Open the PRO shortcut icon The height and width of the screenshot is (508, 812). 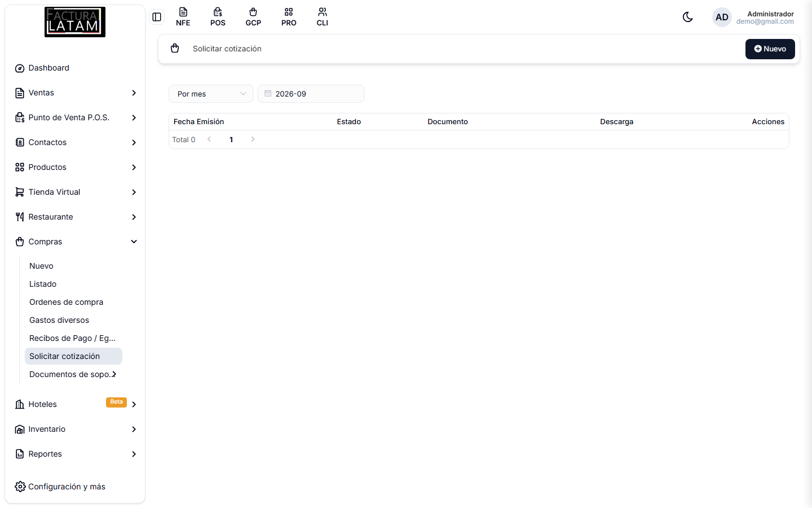click(289, 17)
